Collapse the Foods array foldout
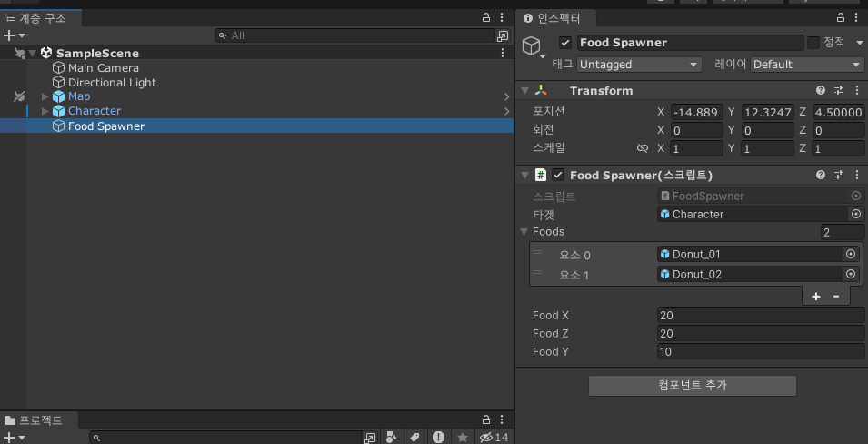This screenshot has width=868, height=444. tap(524, 232)
